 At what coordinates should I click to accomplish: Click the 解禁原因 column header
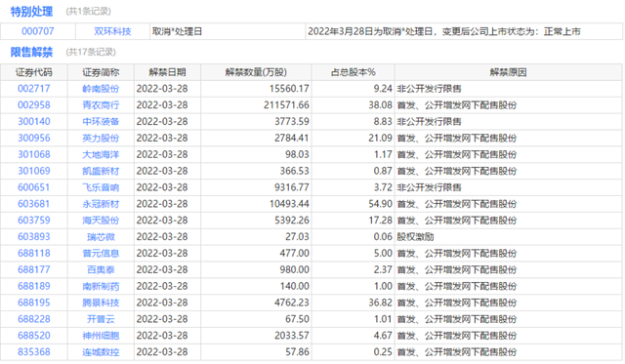pos(508,72)
